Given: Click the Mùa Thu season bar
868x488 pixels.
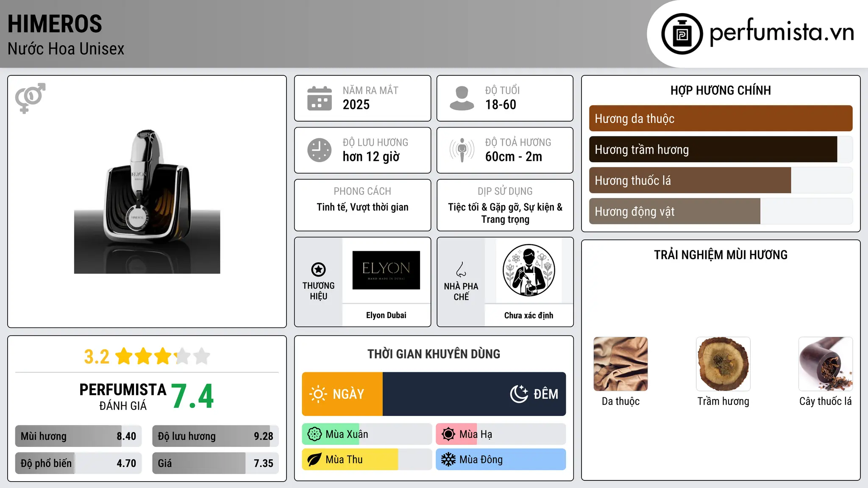Looking at the screenshot, I should [367, 460].
